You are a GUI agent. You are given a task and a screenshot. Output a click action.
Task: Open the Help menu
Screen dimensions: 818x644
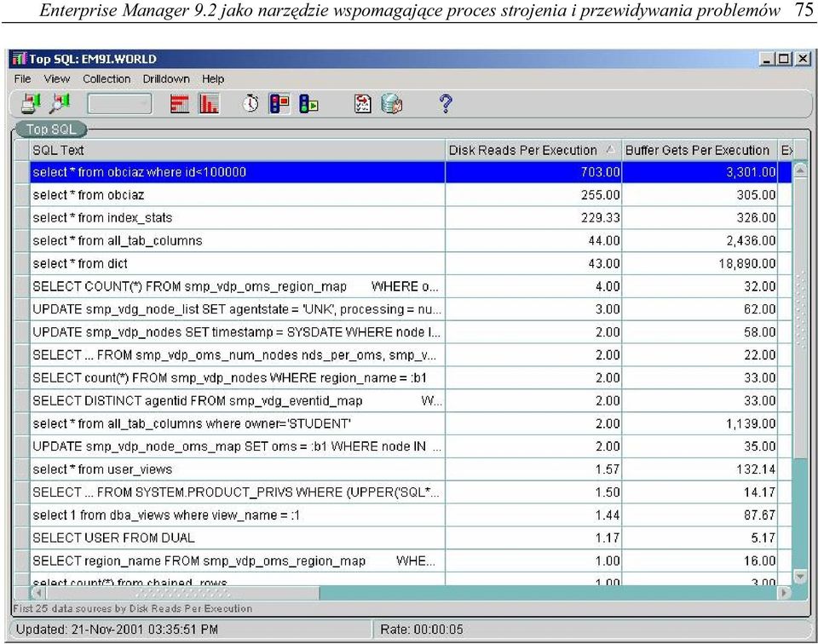(x=213, y=78)
